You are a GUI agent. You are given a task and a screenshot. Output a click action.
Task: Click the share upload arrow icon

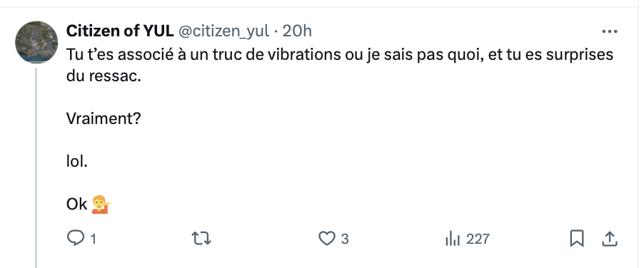click(x=610, y=239)
